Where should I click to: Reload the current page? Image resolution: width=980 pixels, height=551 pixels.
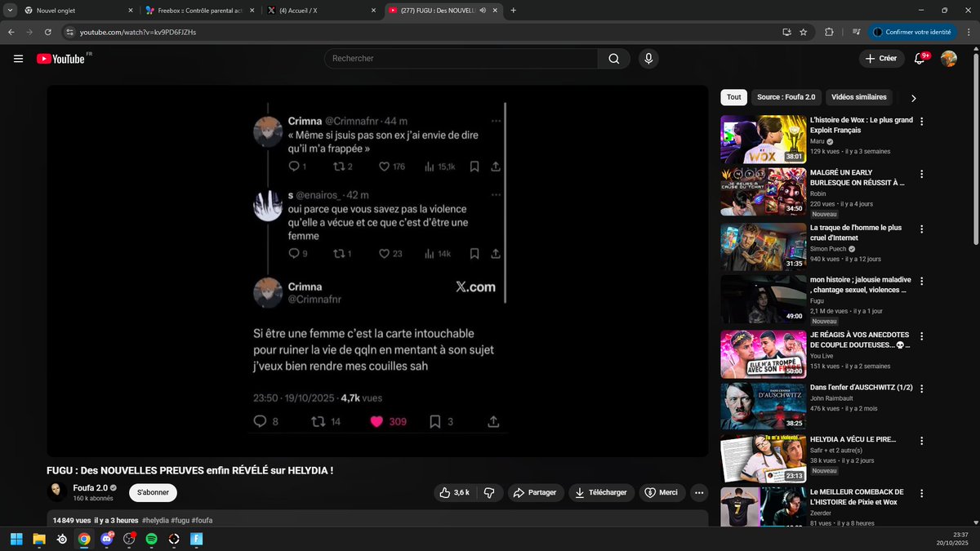48,32
